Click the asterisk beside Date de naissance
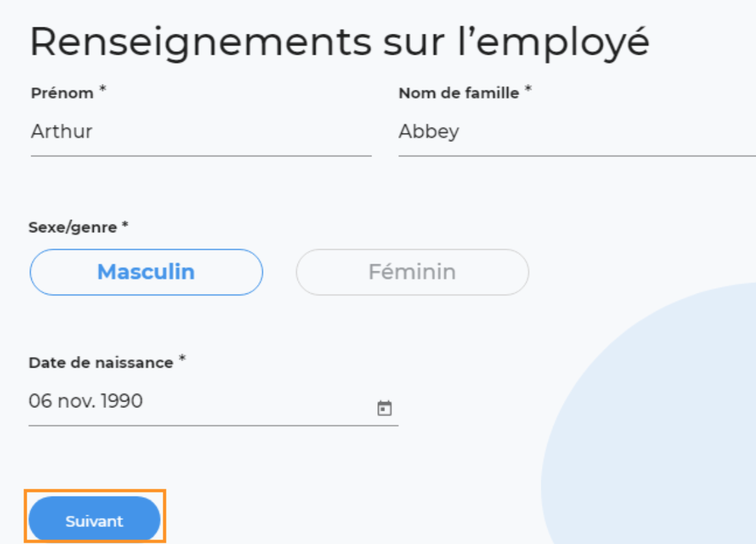This screenshot has width=756, height=544. 182,359
